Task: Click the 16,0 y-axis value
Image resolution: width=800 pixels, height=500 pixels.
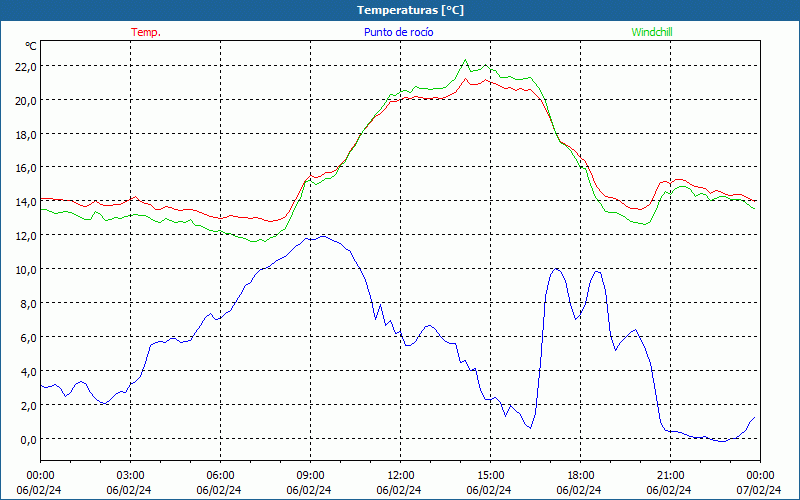Action: (x=25, y=168)
